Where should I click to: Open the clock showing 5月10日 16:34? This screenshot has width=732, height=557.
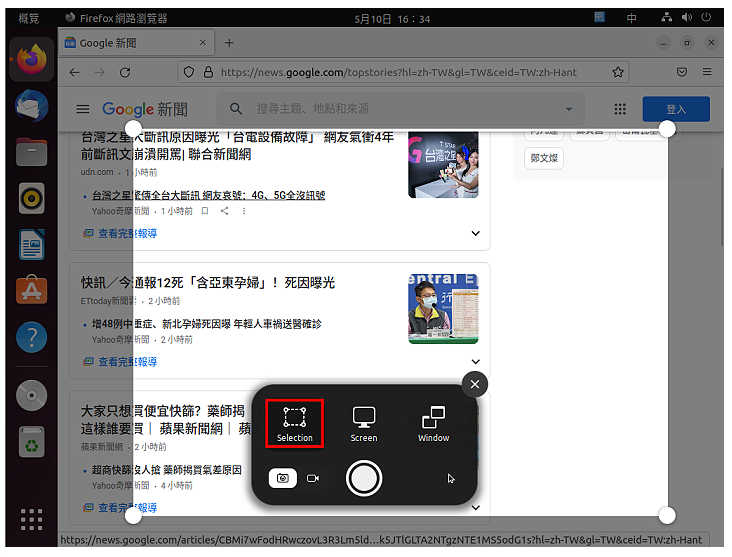[392, 19]
